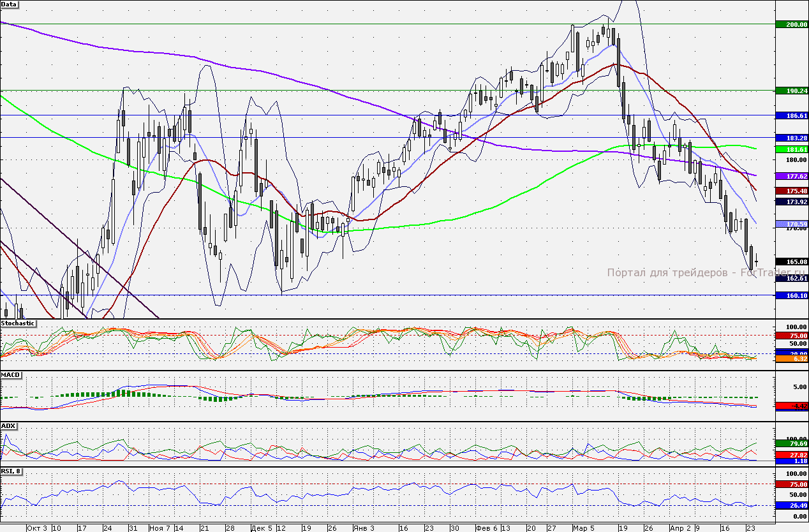Click the green 200.00 price level tag

click(x=791, y=24)
